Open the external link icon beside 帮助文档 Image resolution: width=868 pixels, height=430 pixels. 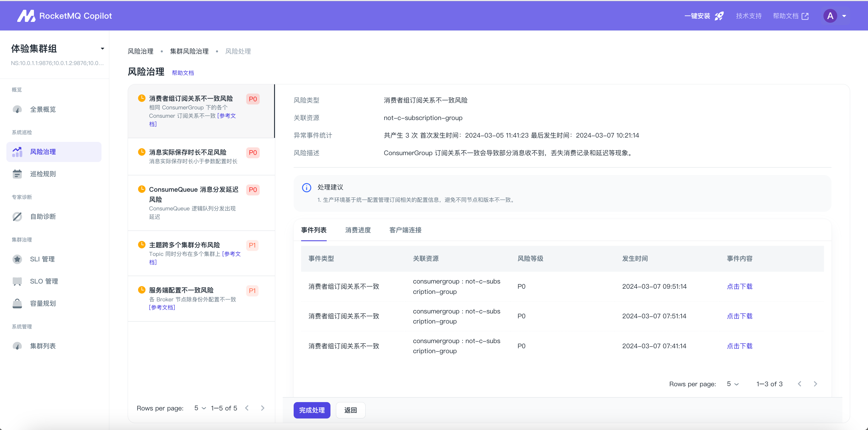pyautogui.click(x=805, y=16)
